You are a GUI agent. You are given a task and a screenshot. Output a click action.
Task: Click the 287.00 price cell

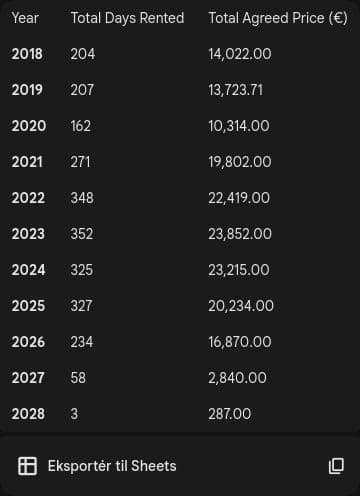[230, 414]
